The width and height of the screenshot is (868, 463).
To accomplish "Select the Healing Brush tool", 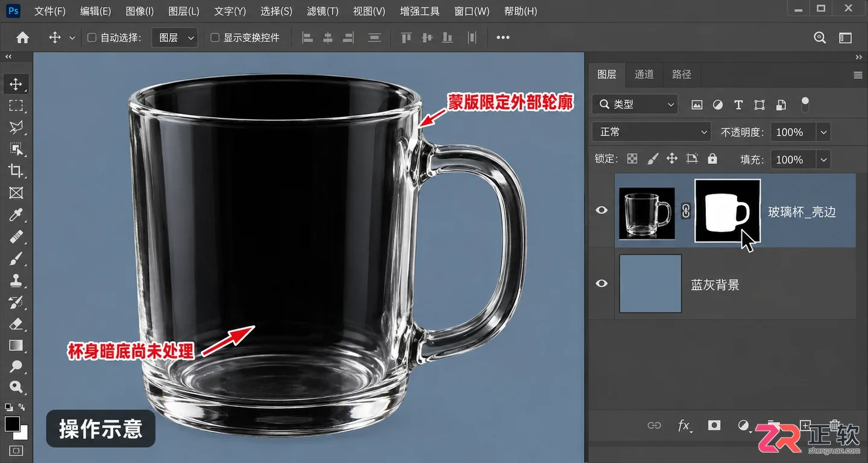I will pyautogui.click(x=16, y=237).
